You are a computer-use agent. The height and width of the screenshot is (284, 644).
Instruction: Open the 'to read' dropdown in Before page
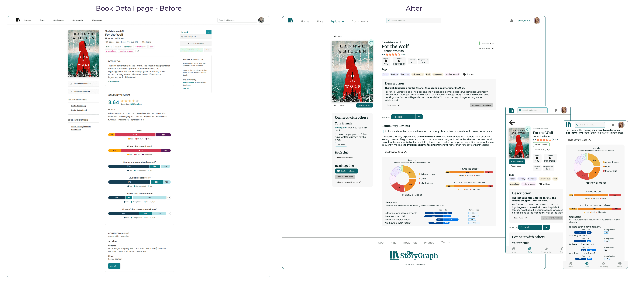pos(208,32)
